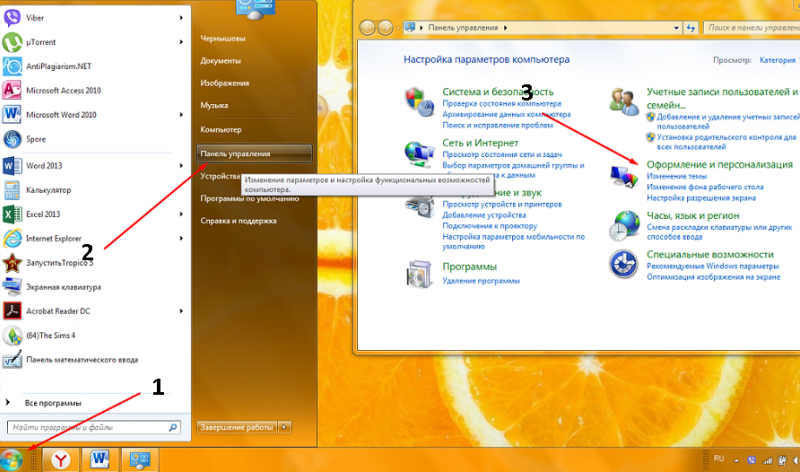
Task: Expand Acrobat Reader DC jump list arrow
Action: 181,311
